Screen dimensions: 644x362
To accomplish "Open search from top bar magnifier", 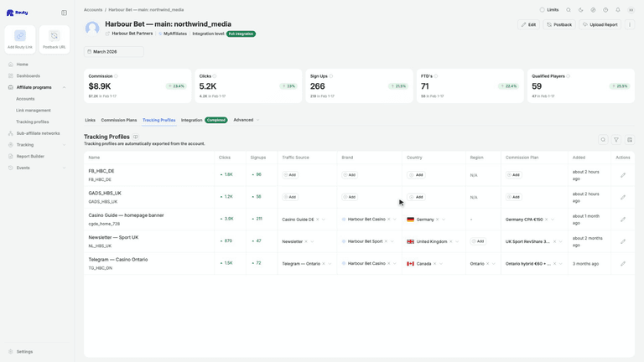I will pos(569,10).
